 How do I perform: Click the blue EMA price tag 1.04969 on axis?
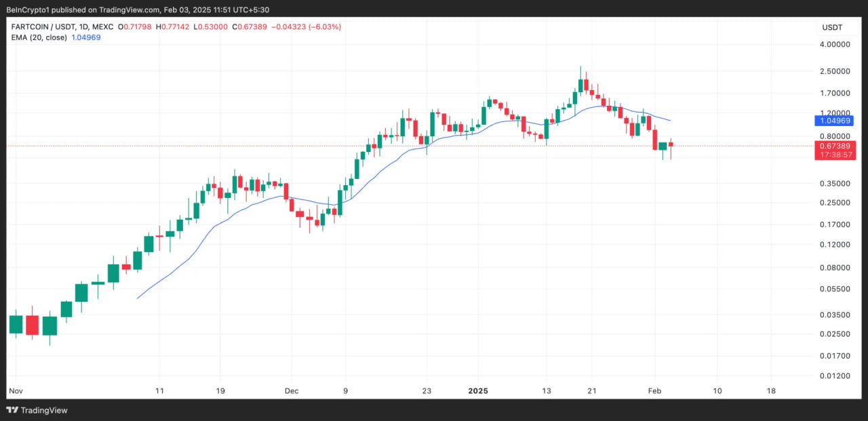click(x=835, y=121)
